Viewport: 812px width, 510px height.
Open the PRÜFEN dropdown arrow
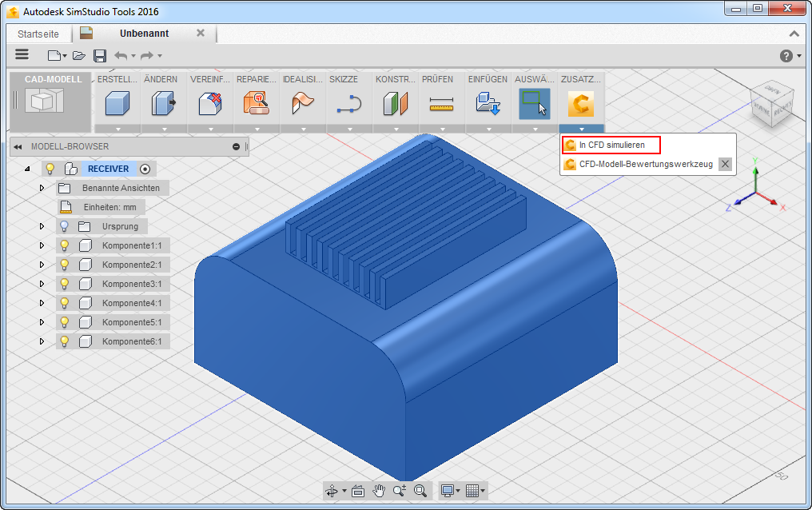(x=442, y=129)
